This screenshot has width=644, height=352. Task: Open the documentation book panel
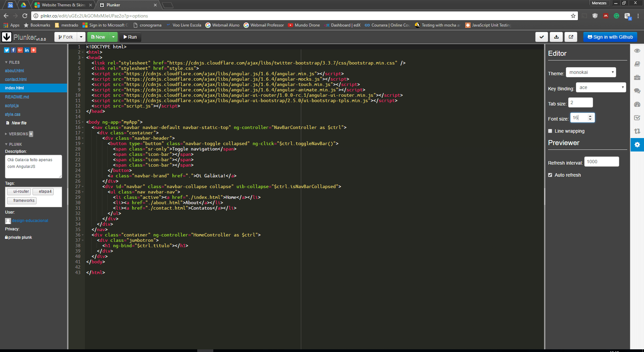pos(637,64)
